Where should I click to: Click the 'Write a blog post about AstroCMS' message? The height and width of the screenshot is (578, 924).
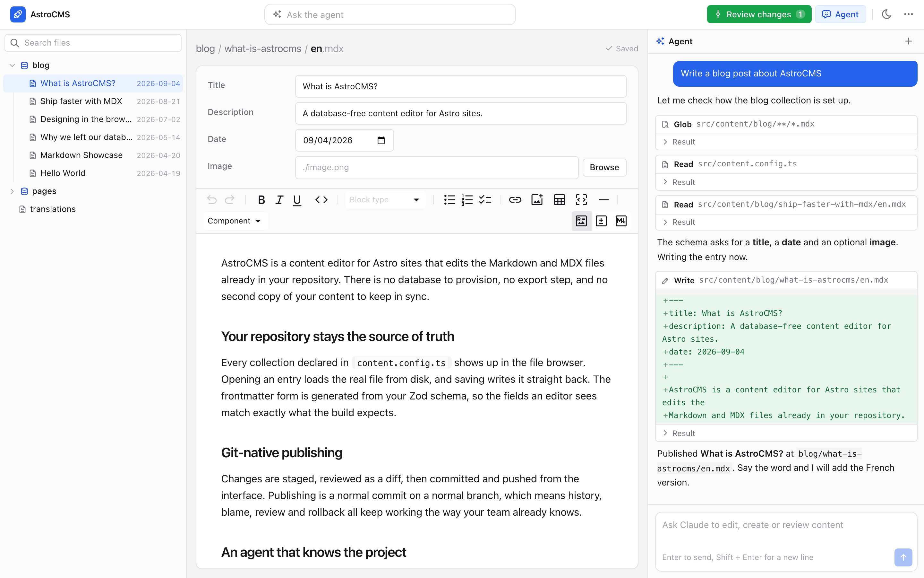795,74
